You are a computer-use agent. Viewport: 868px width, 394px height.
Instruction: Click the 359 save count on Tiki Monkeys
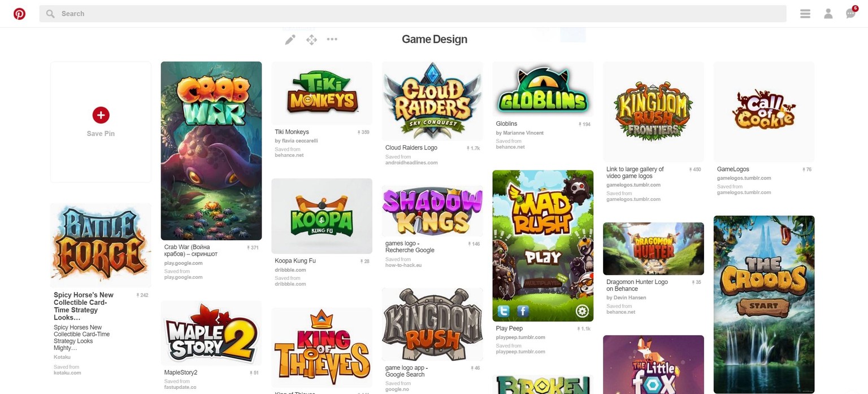click(363, 133)
